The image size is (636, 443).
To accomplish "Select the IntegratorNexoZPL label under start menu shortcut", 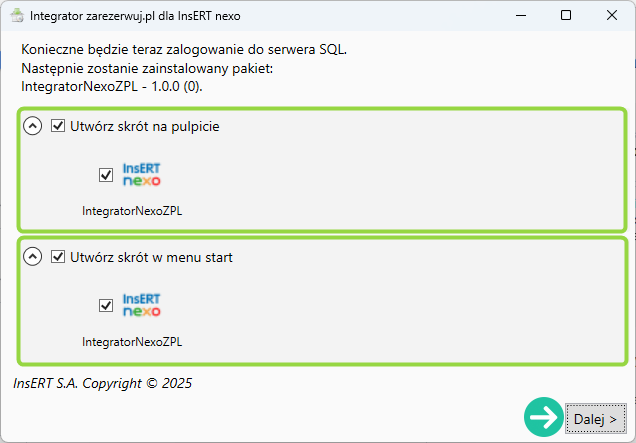I will pyautogui.click(x=132, y=342).
